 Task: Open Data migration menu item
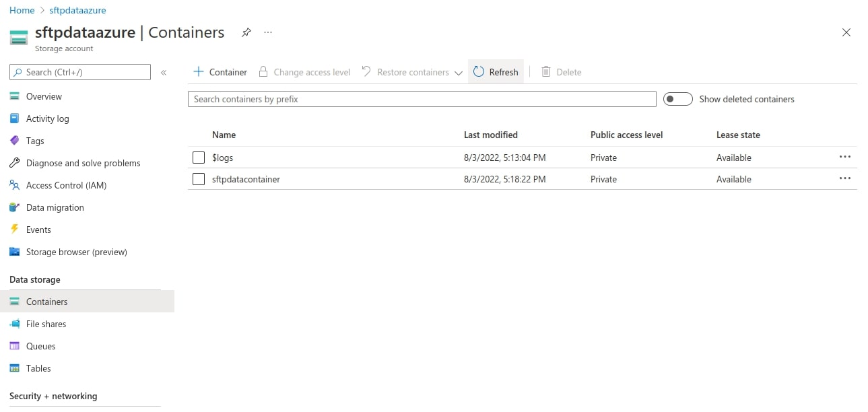tap(55, 207)
